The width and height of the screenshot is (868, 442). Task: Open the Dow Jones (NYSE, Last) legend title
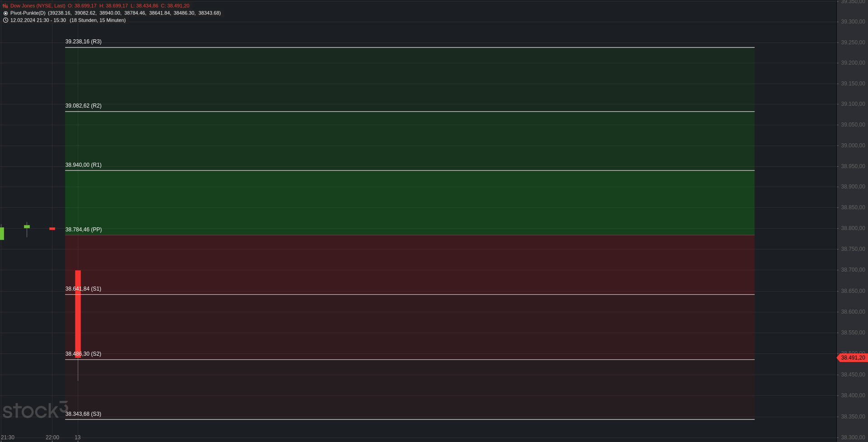(38, 6)
